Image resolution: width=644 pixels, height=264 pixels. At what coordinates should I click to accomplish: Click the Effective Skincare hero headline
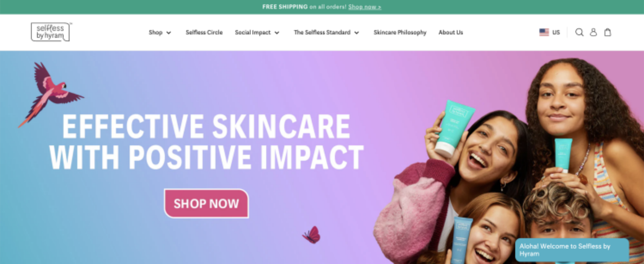[x=206, y=141]
